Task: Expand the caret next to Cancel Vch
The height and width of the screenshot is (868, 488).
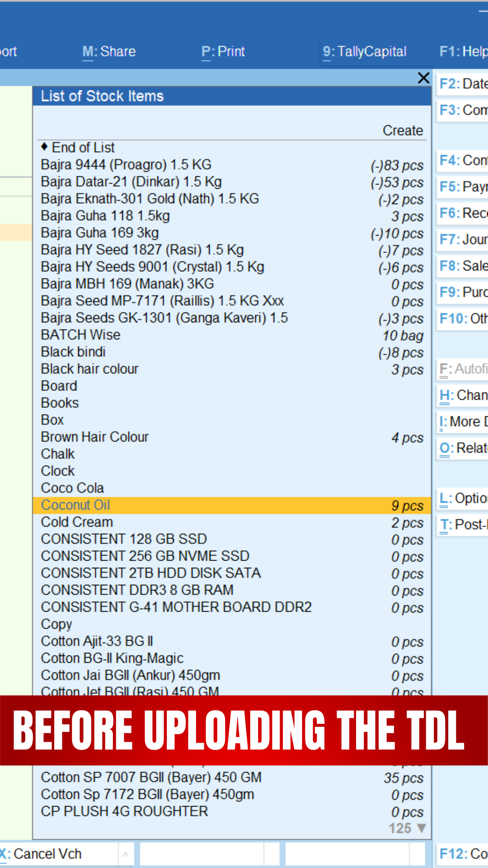Action: coord(126,854)
